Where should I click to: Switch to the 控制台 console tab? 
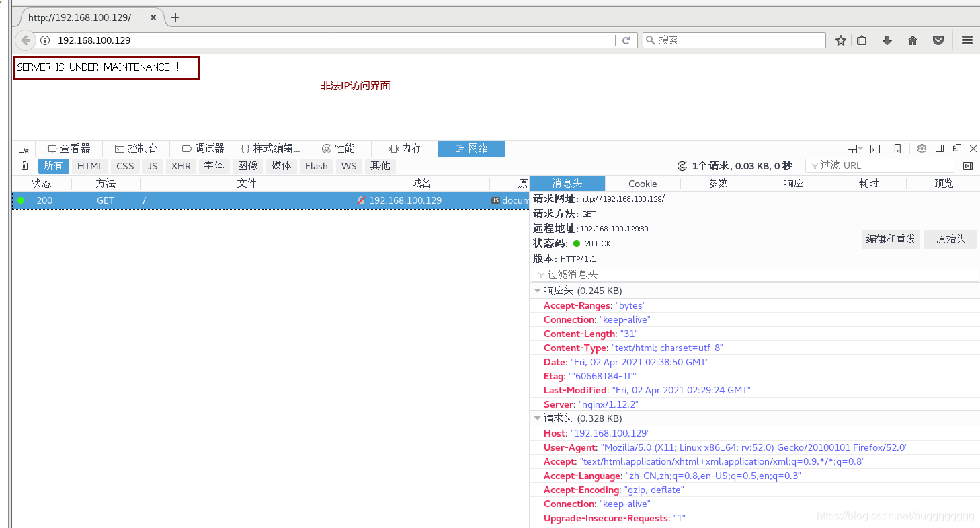[136, 149]
